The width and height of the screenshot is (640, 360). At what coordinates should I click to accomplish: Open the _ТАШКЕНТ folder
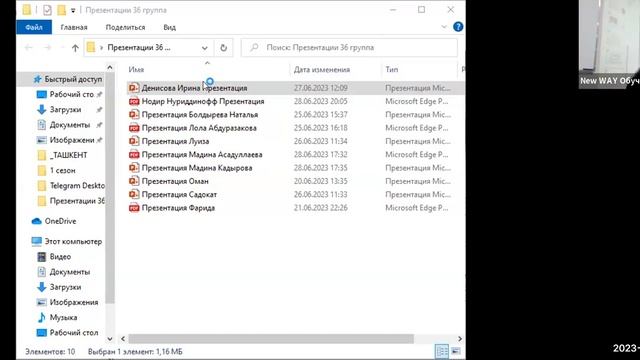click(68, 155)
